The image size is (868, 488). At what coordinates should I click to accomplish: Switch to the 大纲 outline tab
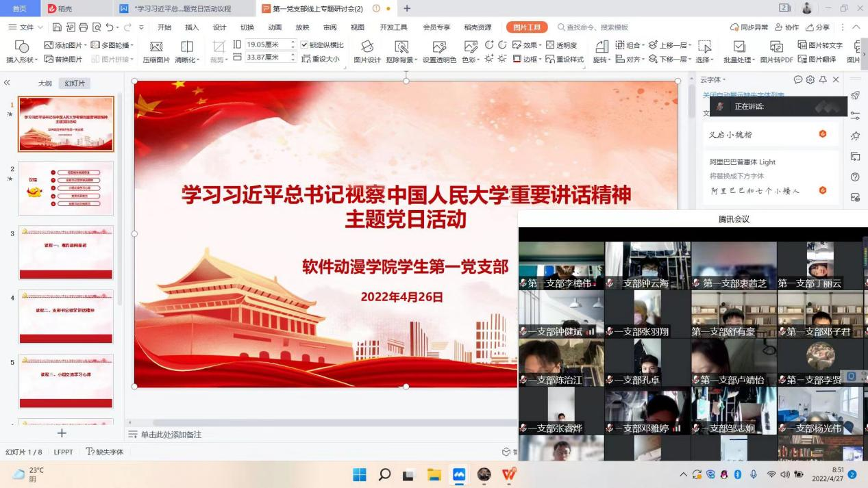pos(45,83)
